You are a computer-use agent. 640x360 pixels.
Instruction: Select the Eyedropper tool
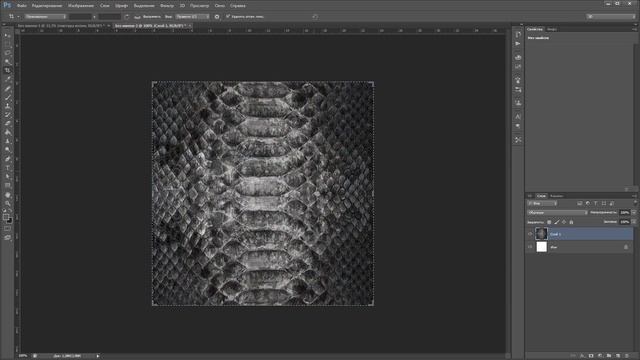[x=7, y=79]
